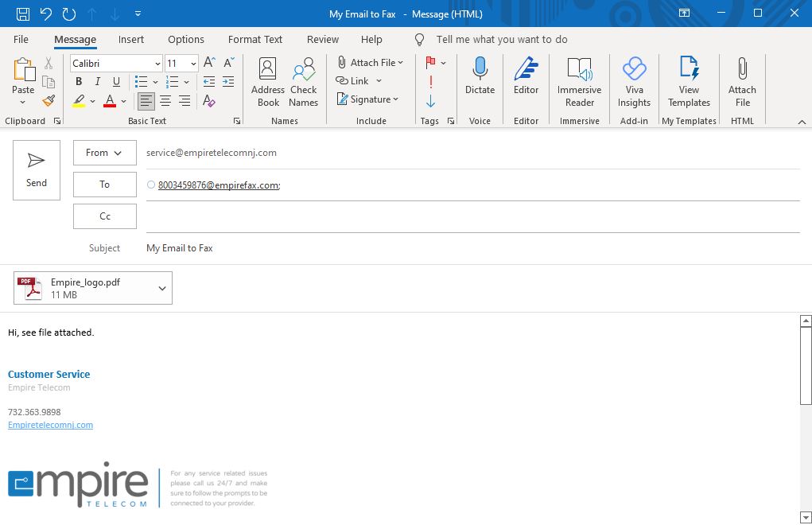Collapse the ribbon with the arrow
The width and height of the screenshot is (812, 525).
coord(802,122)
